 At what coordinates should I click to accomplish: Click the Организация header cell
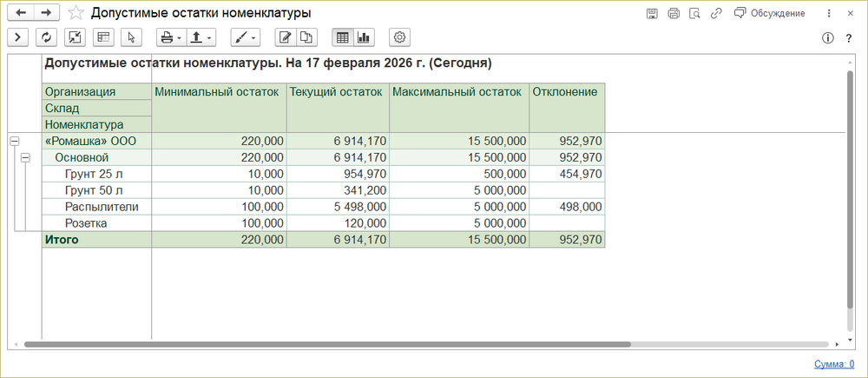pyautogui.click(x=97, y=91)
